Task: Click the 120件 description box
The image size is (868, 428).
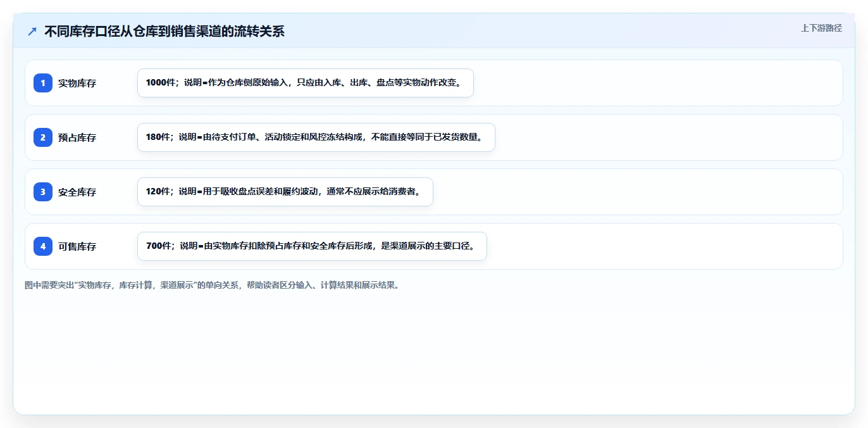Action: pyautogui.click(x=285, y=192)
